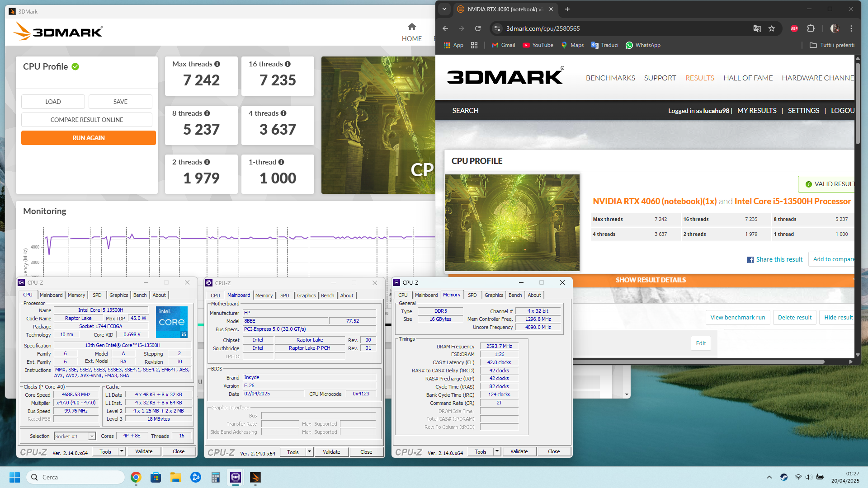Click the 1-thread info icon
The width and height of the screenshot is (868, 488).
(x=281, y=162)
